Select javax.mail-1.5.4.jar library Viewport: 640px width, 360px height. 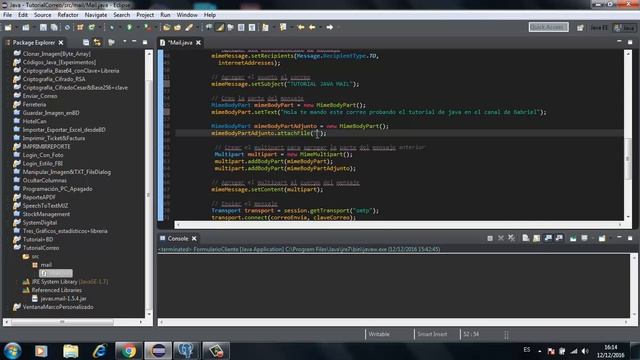pos(63,299)
